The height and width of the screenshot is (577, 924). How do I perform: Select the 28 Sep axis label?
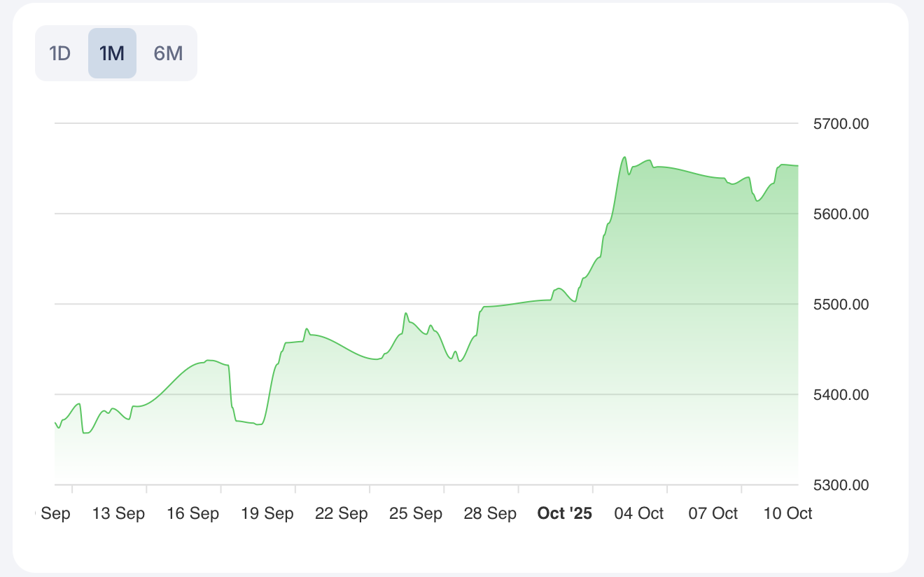pos(490,513)
